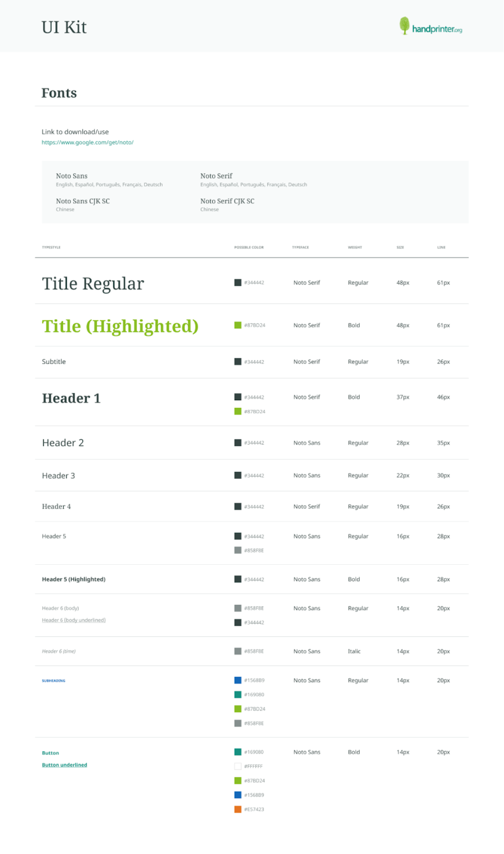Open the Google Noto fonts download link
Image resolution: width=504 pixels, height=854 pixels.
(x=87, y=142)
